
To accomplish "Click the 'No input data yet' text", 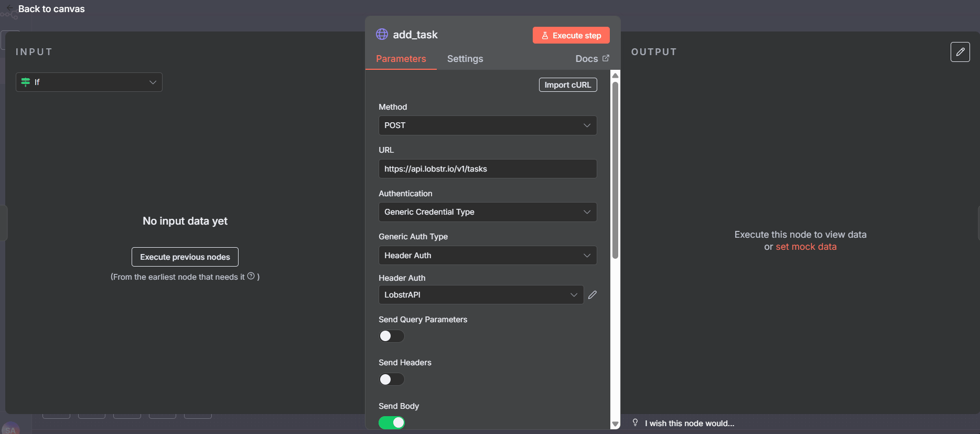I will click(185, 221).
